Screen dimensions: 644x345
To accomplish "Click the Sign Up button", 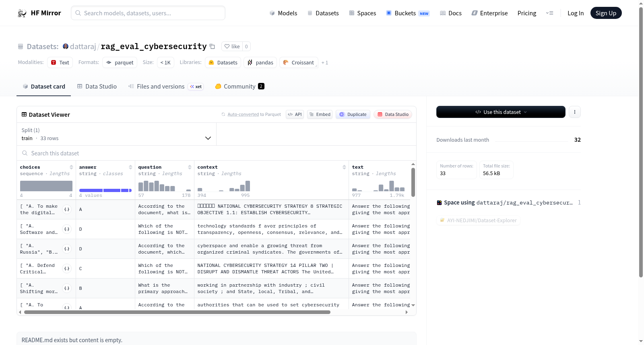I will tap(606, 13).
